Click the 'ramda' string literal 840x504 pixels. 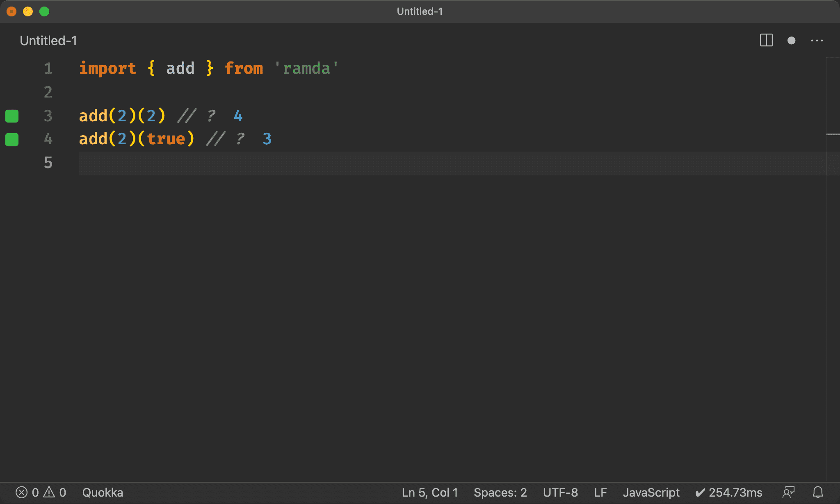pos(306,68)
